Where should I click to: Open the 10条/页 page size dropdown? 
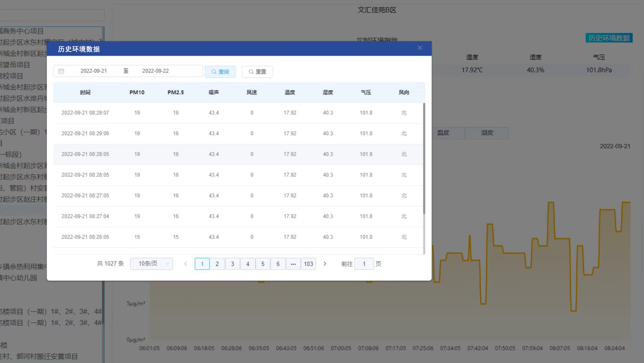coord(151,264)
